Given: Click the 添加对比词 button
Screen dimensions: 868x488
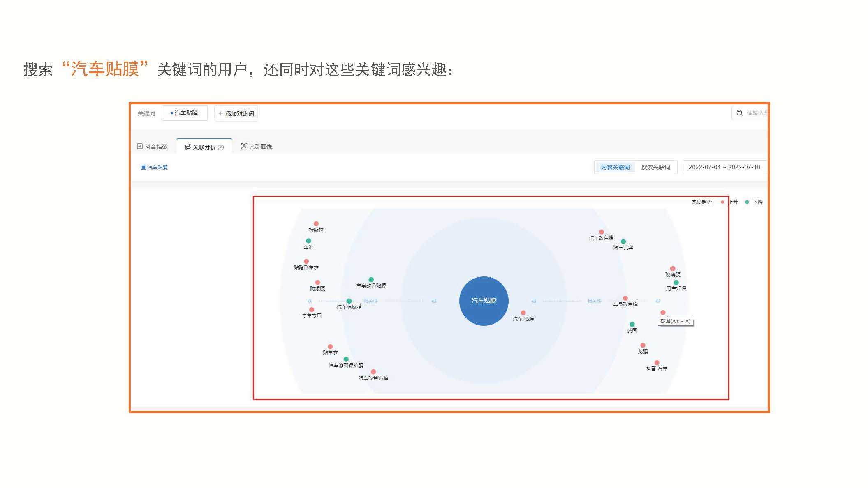Looking at the screenshot, I should [236, 113].
